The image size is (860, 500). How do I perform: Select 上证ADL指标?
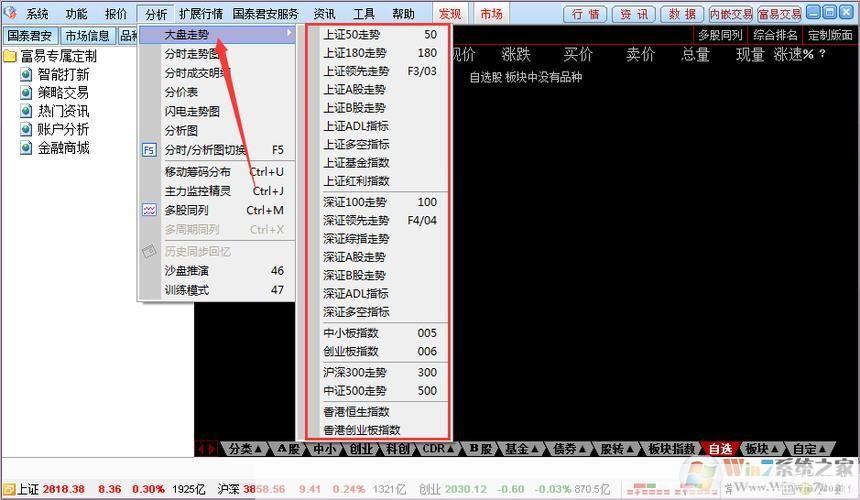click(x=380, y=126)
